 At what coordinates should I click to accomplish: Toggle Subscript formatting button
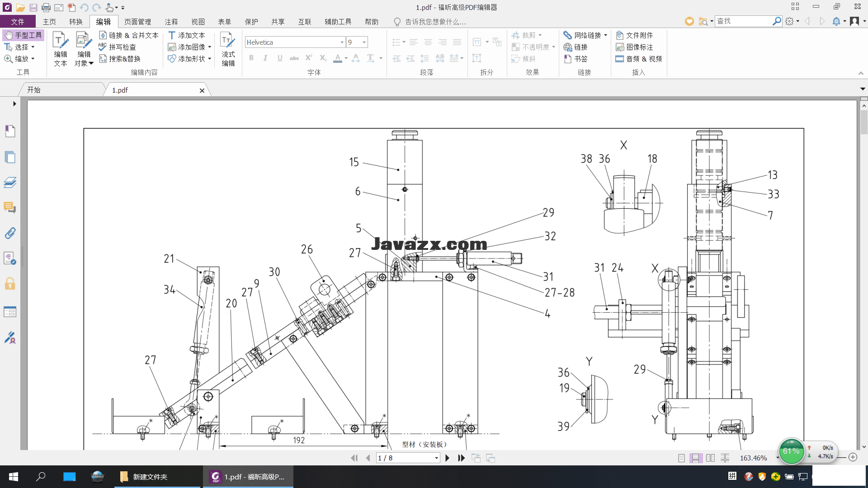pos(323,58)
